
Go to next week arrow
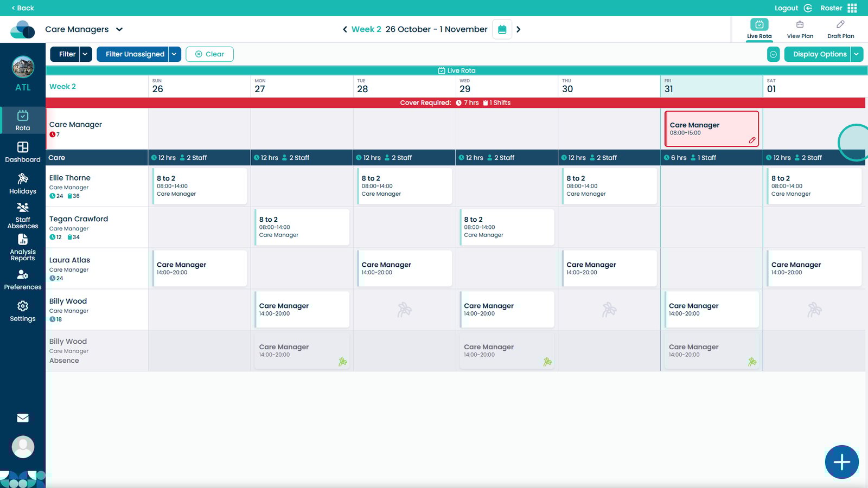(519, 29)
